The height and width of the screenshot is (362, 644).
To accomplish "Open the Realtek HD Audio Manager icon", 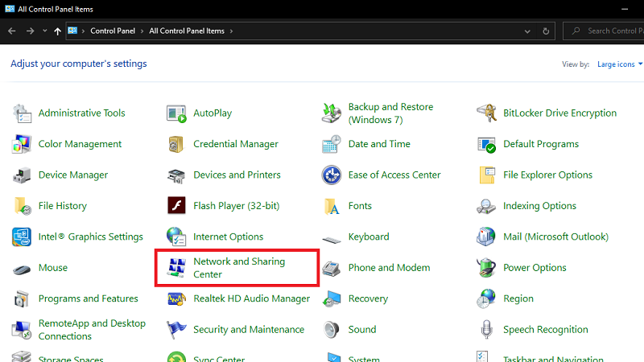I will pyautogui.click(x=177, y=298).
